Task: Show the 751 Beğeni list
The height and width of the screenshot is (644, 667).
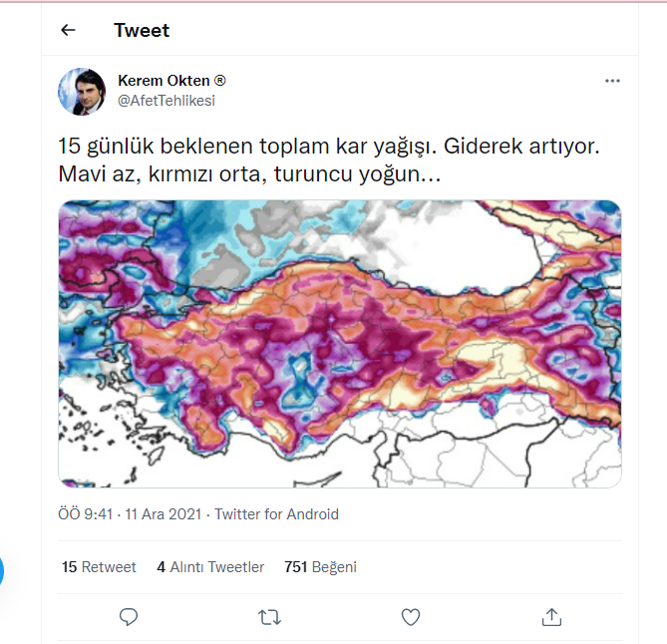Action: point(320,567)
